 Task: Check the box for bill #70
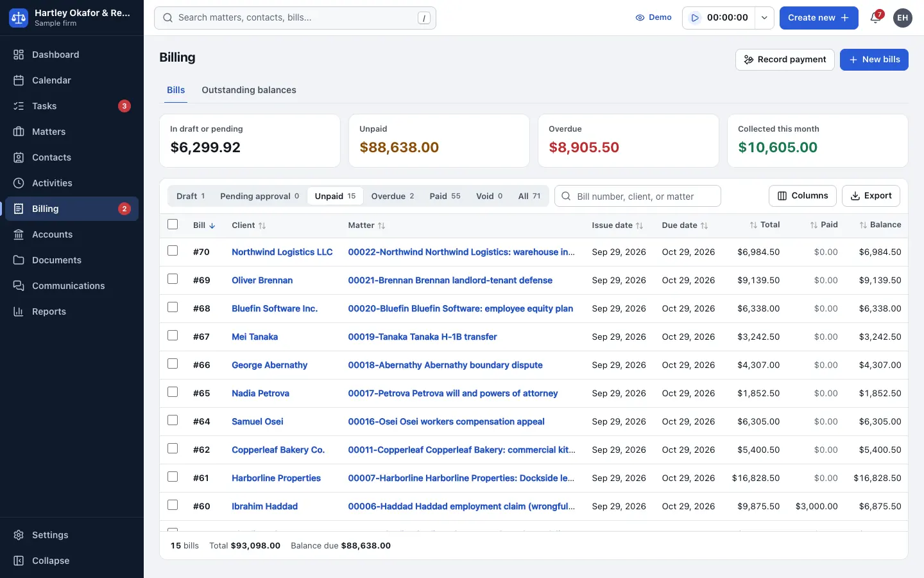[173, 250]
